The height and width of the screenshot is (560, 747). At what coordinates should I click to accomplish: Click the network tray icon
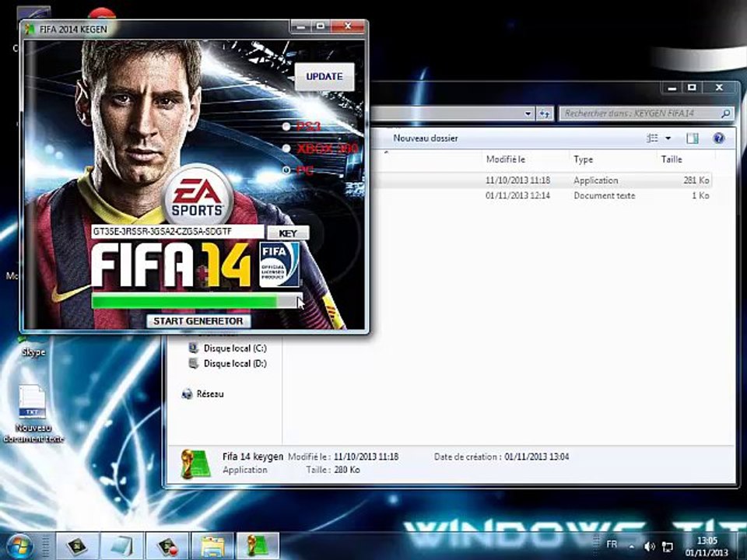(668, 547)
